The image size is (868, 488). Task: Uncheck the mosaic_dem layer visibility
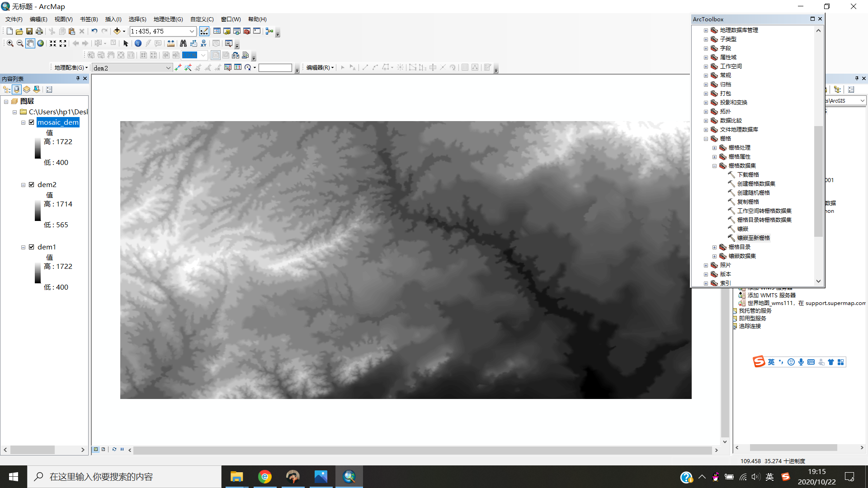[32, 122]
